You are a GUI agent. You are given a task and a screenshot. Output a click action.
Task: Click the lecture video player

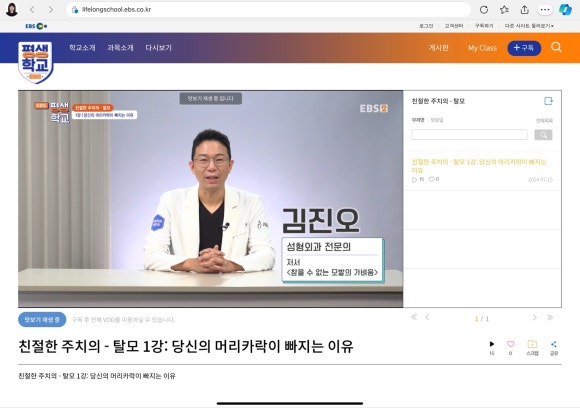tap(210, 199)
